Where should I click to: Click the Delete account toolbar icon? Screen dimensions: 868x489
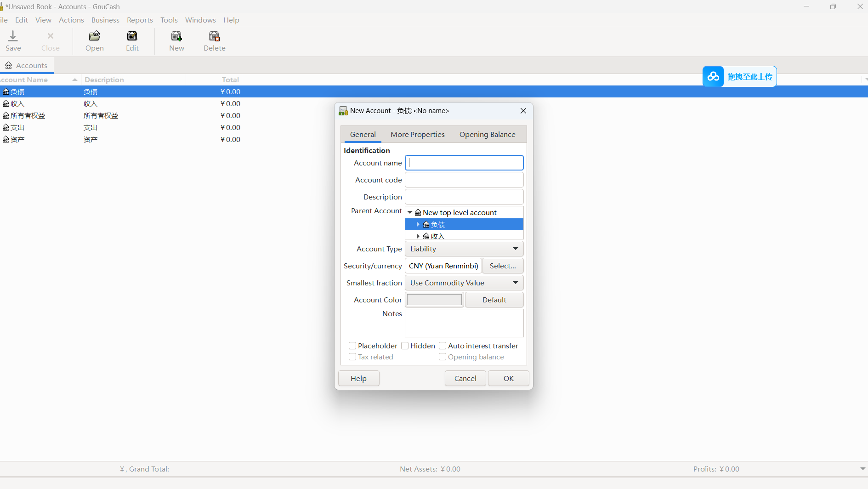click(x=214, y=36)
